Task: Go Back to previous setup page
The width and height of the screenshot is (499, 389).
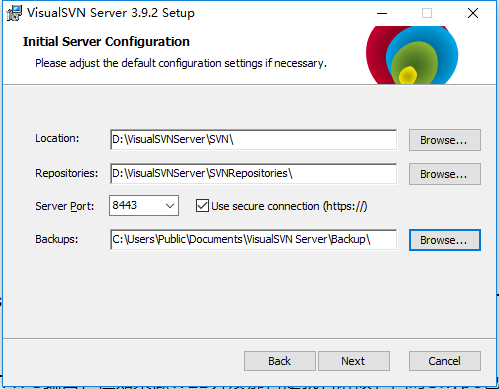Action: point(280,361)
